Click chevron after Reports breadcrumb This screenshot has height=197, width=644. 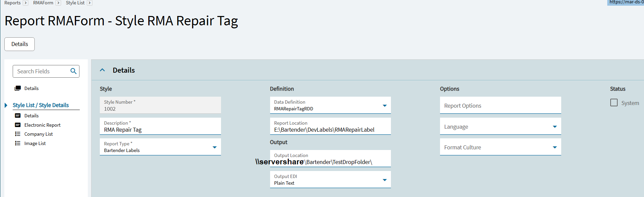tap(25, 3)
